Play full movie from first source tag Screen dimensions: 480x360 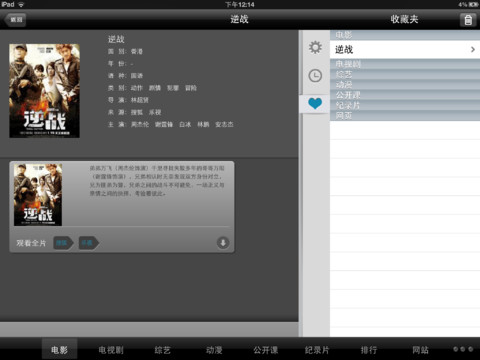[63, 243]
